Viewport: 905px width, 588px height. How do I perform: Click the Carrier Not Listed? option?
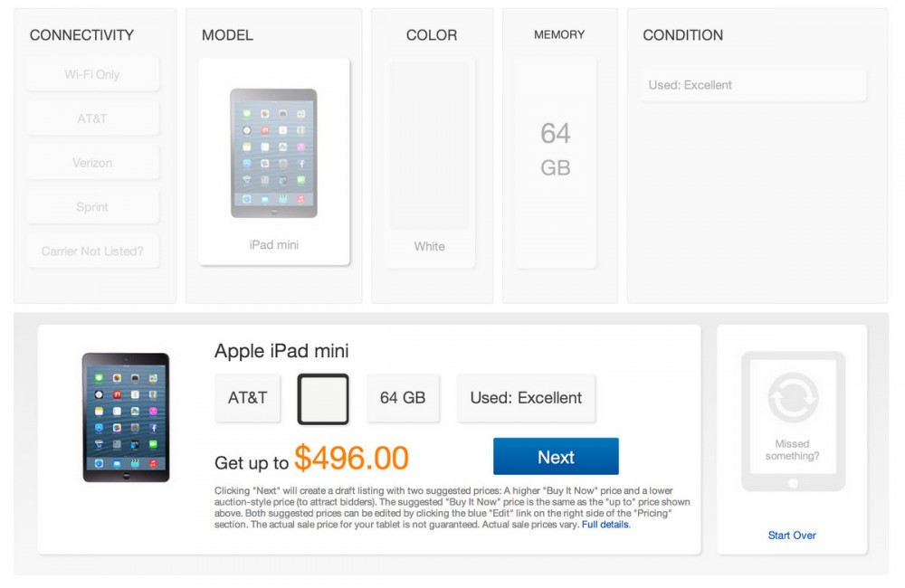(x=92, y=251)
